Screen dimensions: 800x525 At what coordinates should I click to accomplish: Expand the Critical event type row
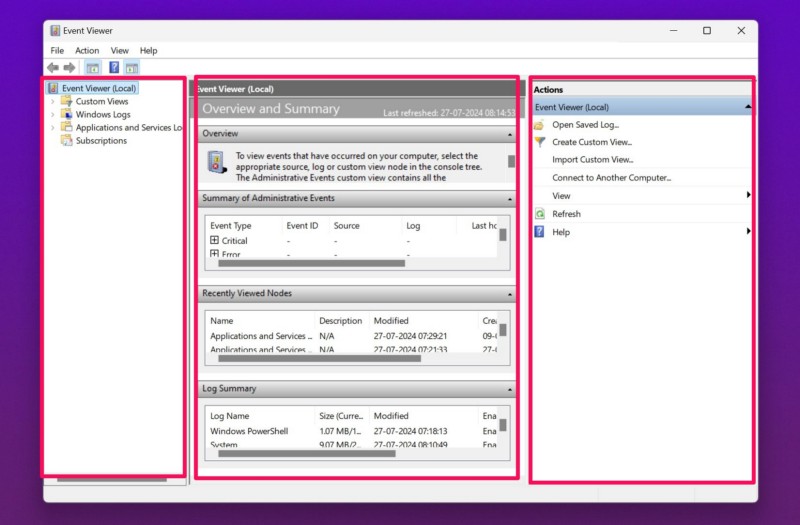click(214, 241)
